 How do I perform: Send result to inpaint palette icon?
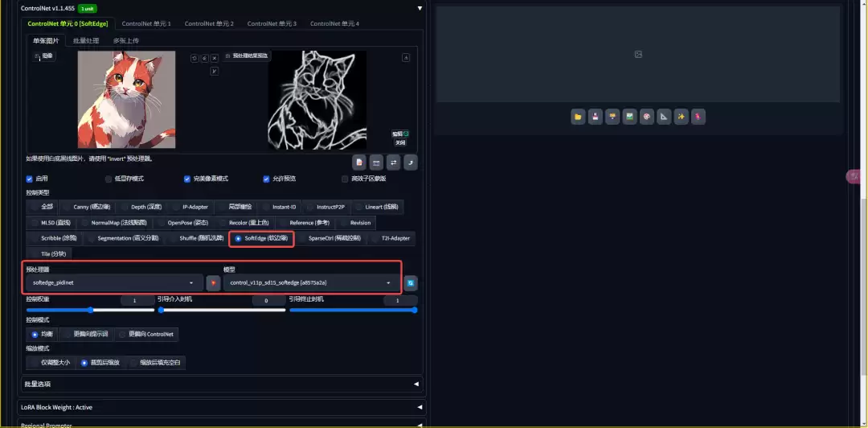coord(646,117)
